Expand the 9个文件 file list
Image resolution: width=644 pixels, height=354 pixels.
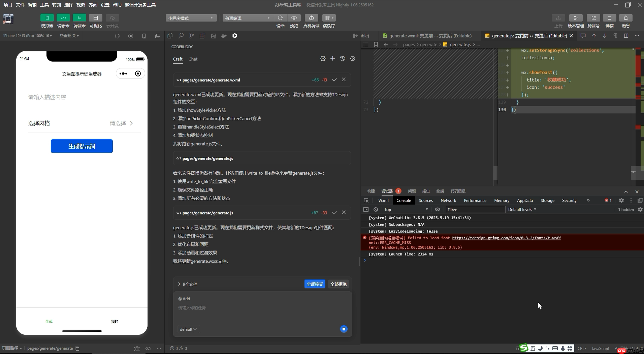coord(187,284)
